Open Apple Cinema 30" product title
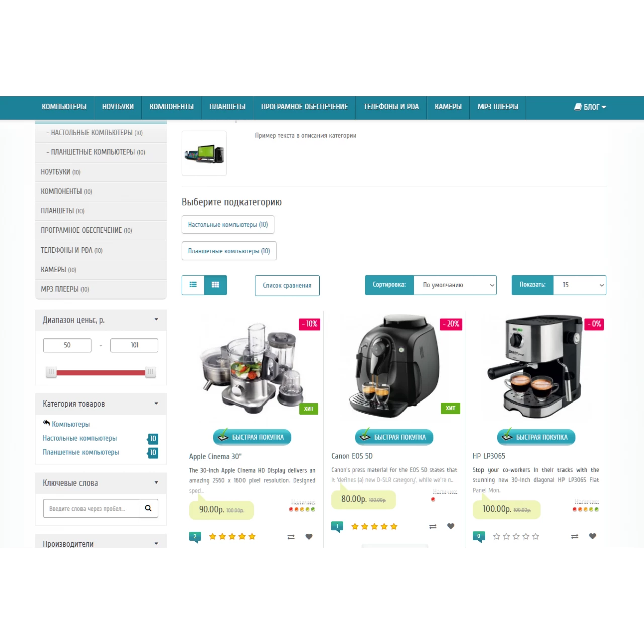 (x=215, y=456)
